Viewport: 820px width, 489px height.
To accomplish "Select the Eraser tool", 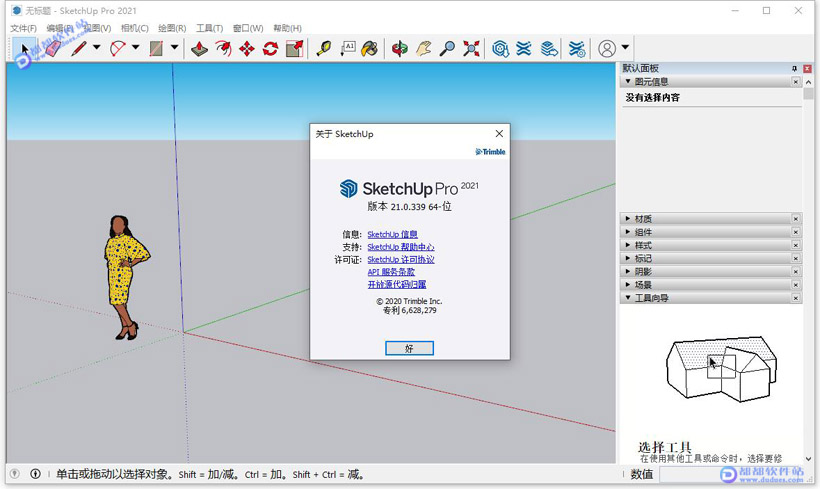I will click(53, 49).
